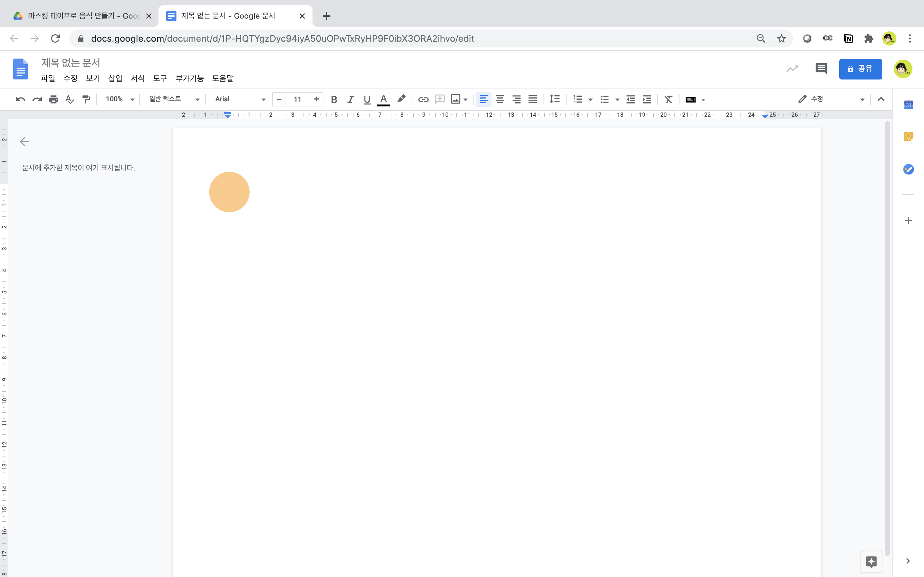Viewport: 924px width, 577px height.
Task: Click the font size input field
Action: point(297,99)
